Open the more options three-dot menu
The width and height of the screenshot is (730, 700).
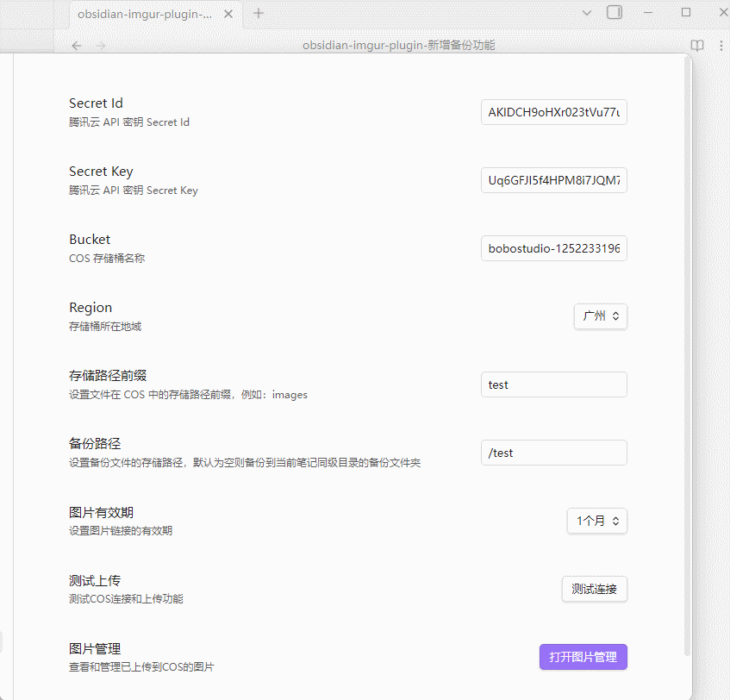coord(721,46)
